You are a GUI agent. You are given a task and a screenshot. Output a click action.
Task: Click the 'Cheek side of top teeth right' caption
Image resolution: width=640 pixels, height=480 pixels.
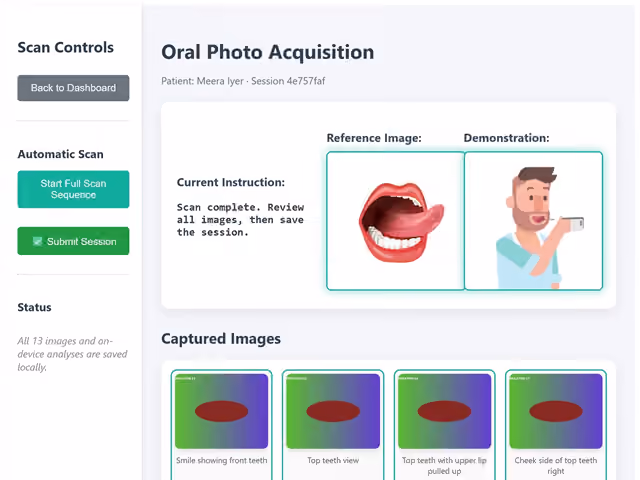pos(556,466)
